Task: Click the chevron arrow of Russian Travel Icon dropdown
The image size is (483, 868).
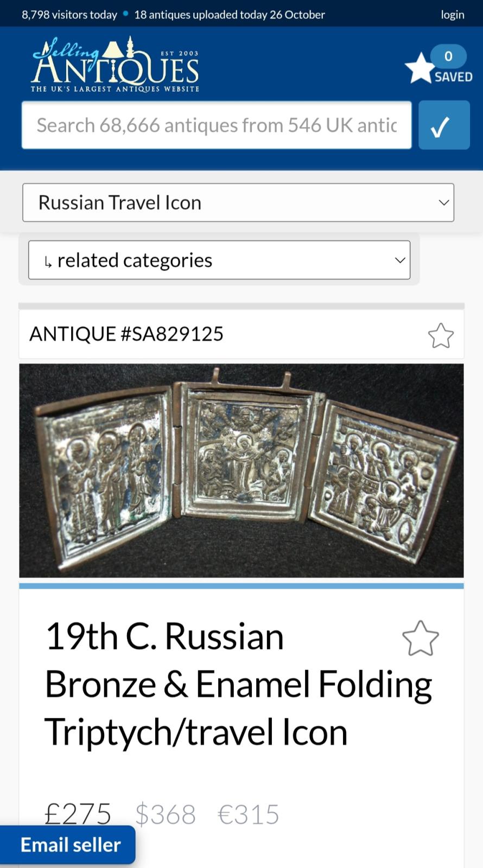Action: (x=443, y=203)
